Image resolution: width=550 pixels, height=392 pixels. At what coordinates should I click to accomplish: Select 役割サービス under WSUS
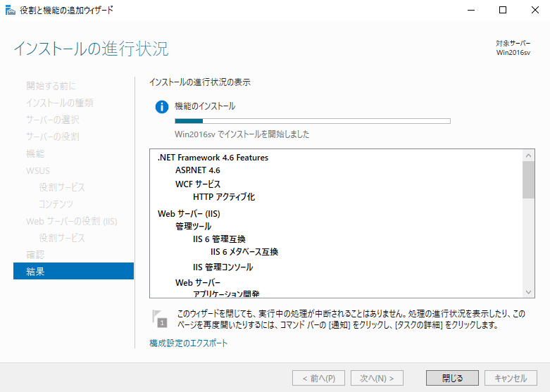coord(62,187)
